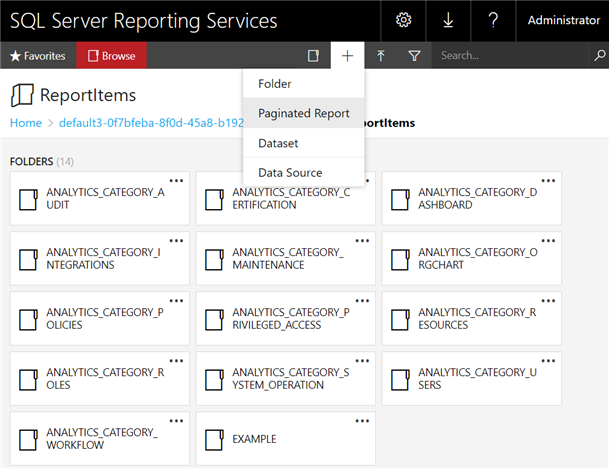Open the help question mark menu
Viewport: 609px width, 469px height.
click(493, 20)
